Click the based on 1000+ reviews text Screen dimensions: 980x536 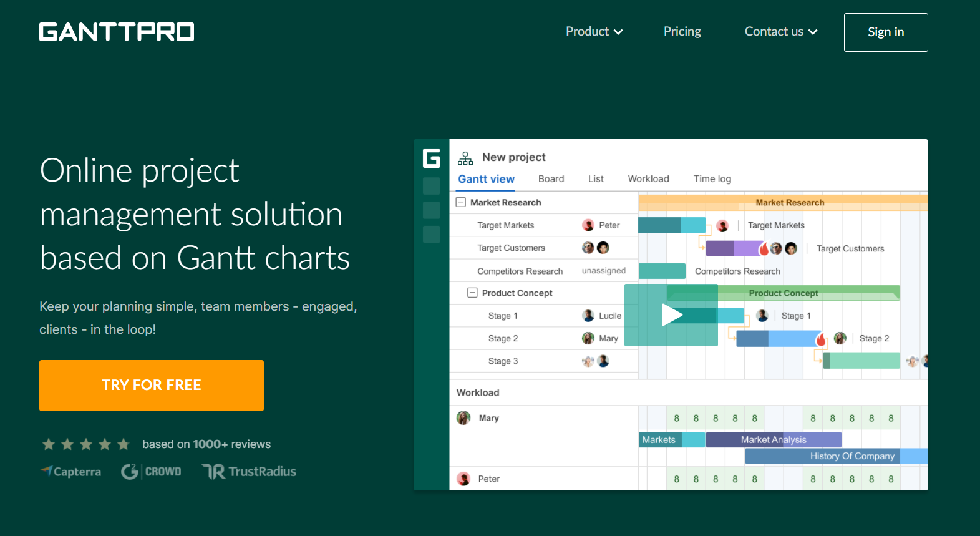click(x=206, y=444)
